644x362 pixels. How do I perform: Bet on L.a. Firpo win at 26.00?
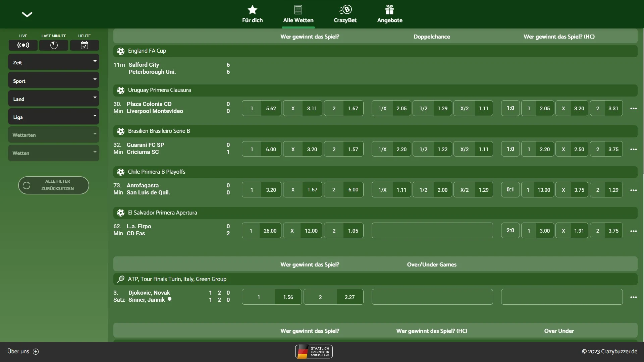pos(262,231)
